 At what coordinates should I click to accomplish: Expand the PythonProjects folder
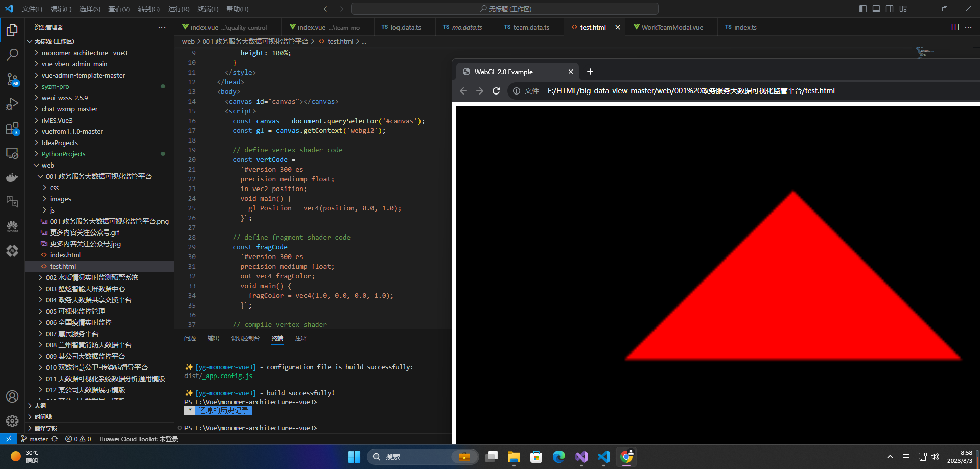tap(99, 154)
